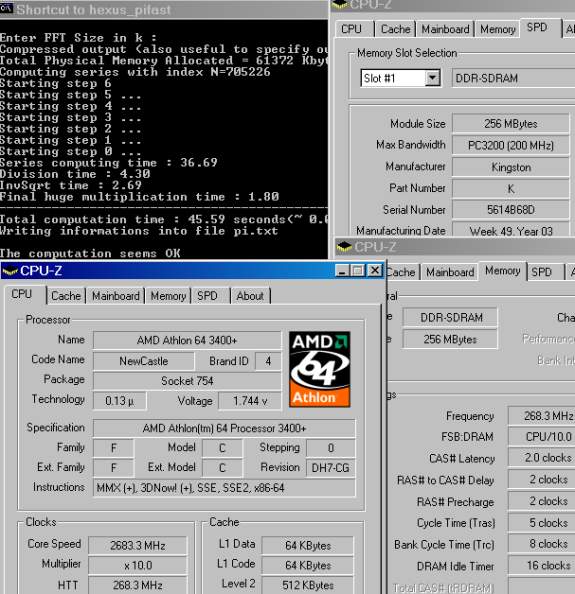Click the Cycle Time (Tras) '5 clocks' value

pos(542,523)
